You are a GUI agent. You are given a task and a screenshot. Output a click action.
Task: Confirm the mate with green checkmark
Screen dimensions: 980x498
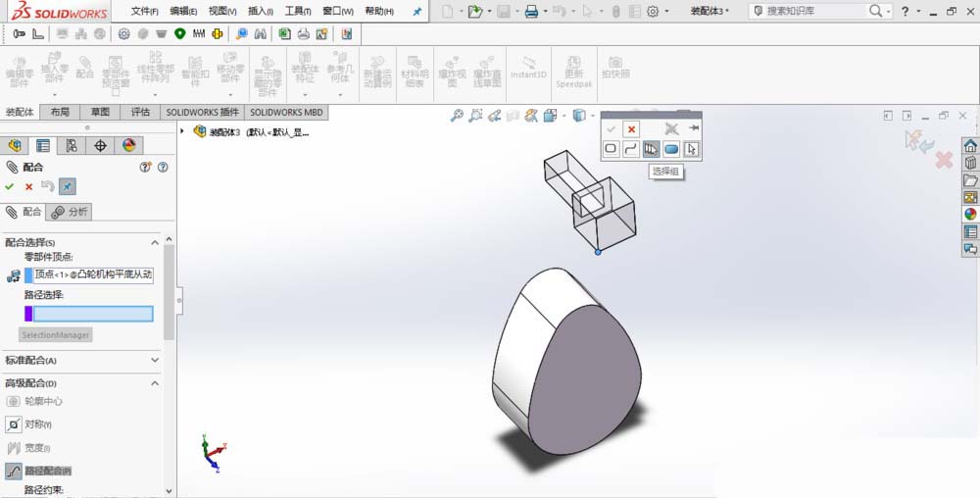[10, 186]
